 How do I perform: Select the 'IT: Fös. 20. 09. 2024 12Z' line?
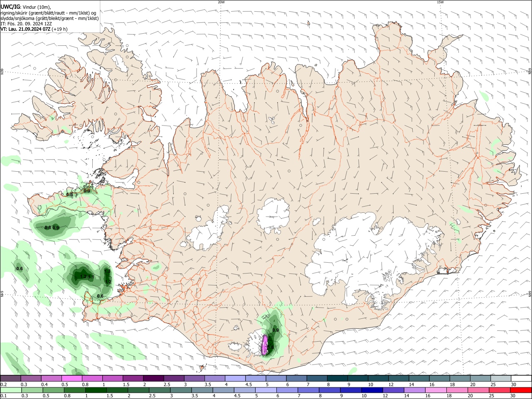[x=26, y=24]
